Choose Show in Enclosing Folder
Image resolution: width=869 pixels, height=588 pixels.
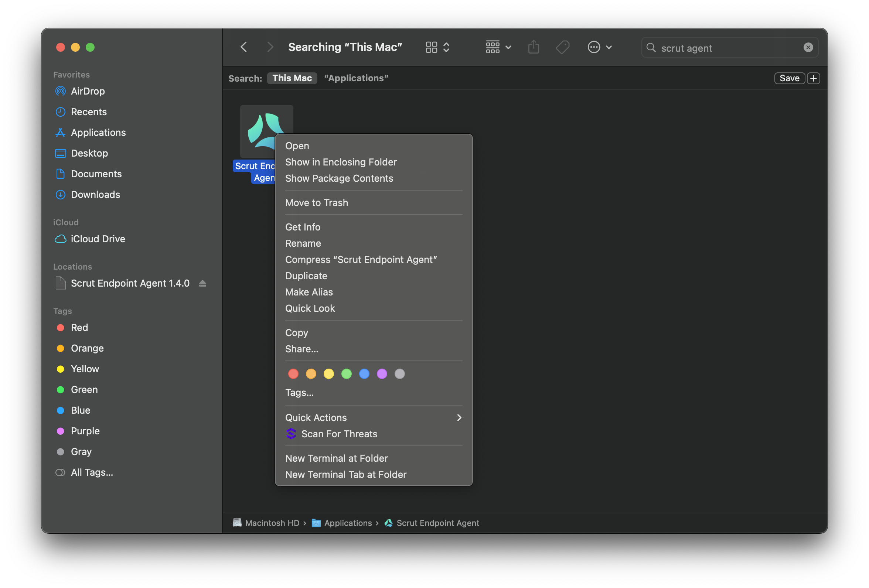coord(374,162)
